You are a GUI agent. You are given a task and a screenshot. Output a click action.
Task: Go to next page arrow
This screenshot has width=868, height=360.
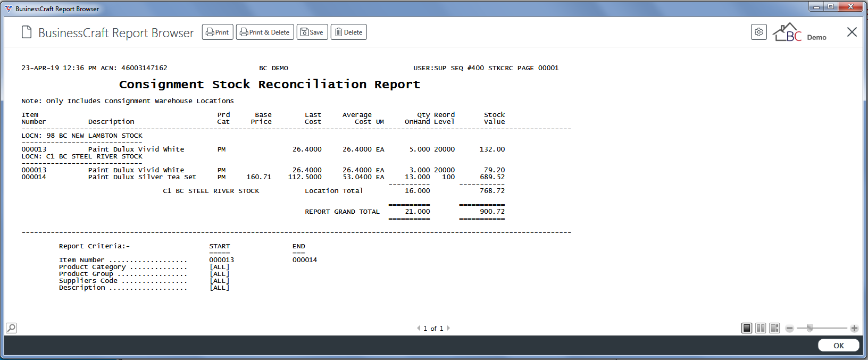[448, 328]
